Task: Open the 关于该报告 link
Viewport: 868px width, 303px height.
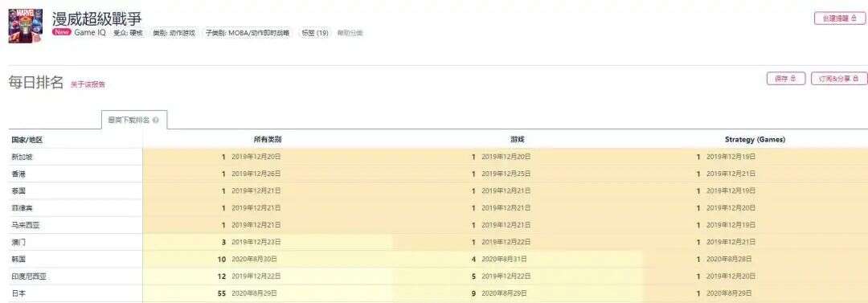Action: (88, 84)
